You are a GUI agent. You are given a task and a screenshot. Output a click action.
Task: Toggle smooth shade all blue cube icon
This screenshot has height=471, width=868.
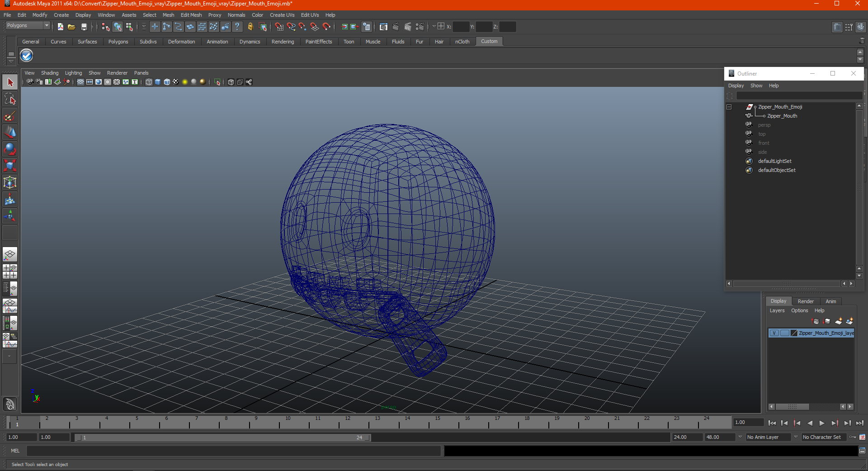158,82
